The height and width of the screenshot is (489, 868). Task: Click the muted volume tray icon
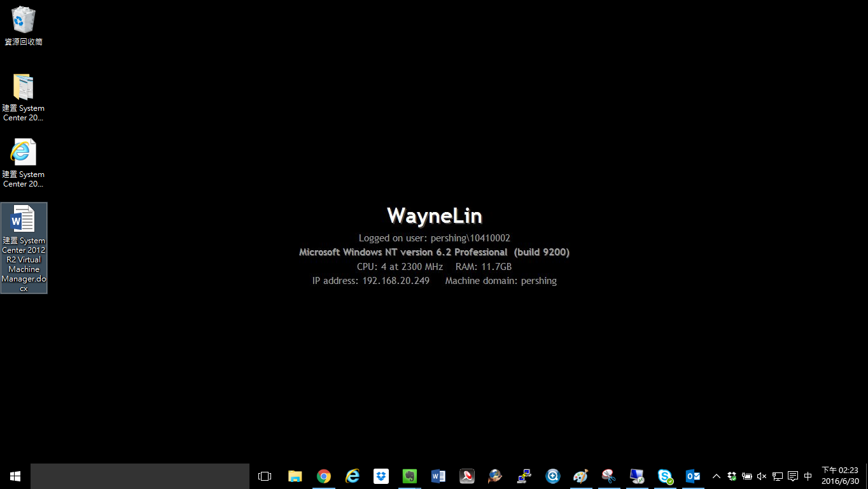pos(762,476)
